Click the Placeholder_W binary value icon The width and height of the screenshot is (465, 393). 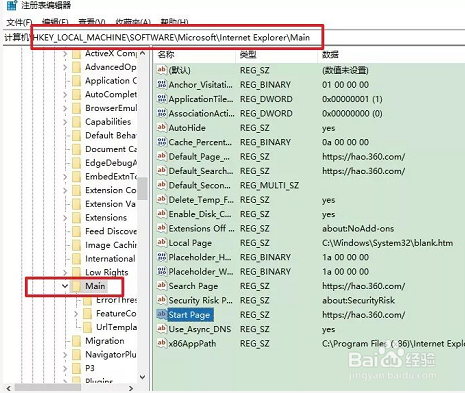(162, 271)
